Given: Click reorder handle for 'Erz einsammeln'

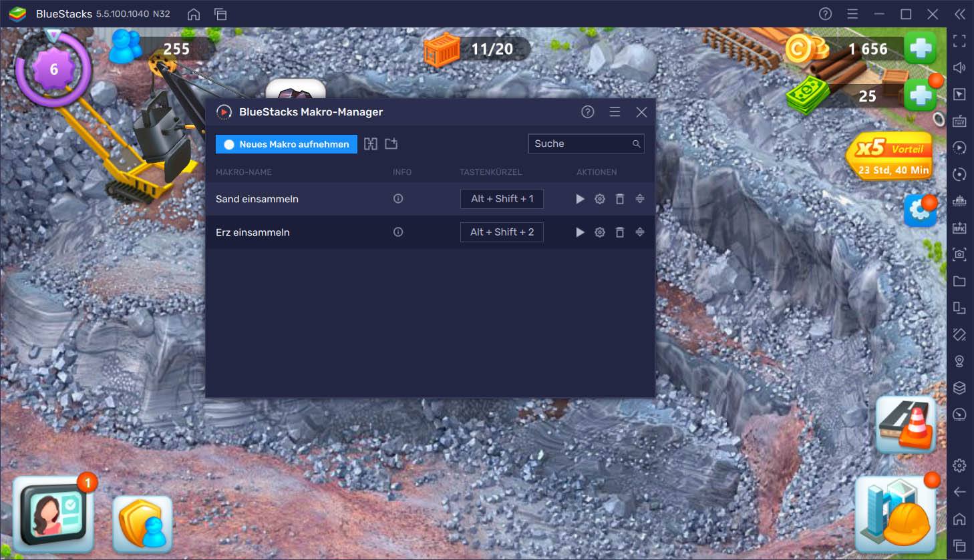Looking at the screenshot, I should pyautogui.click(x=640, y=232).
